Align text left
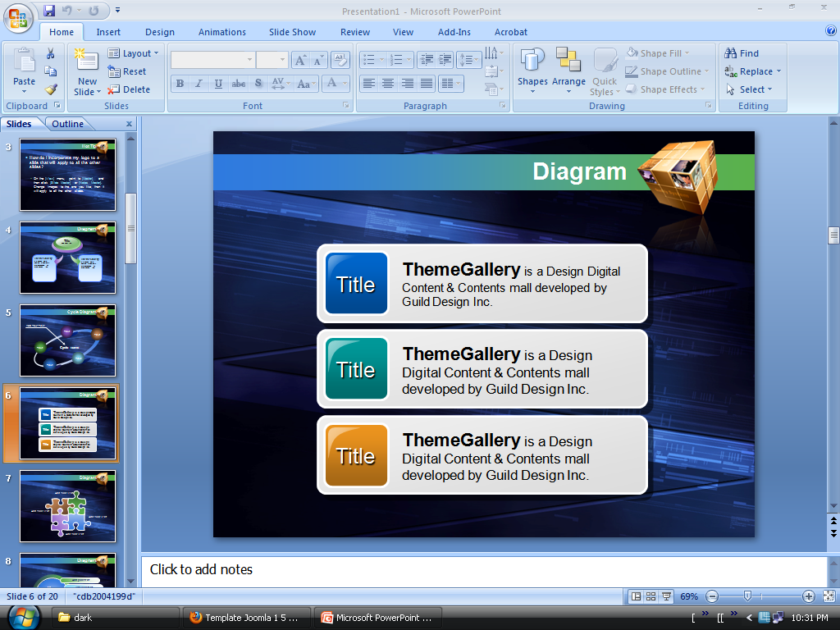 (368, 84)
